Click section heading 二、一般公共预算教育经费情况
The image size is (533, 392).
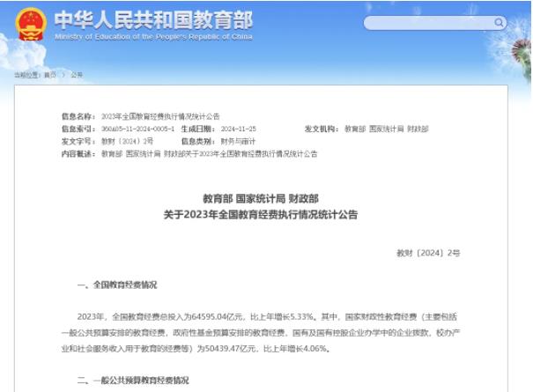[x=133, y=380]
